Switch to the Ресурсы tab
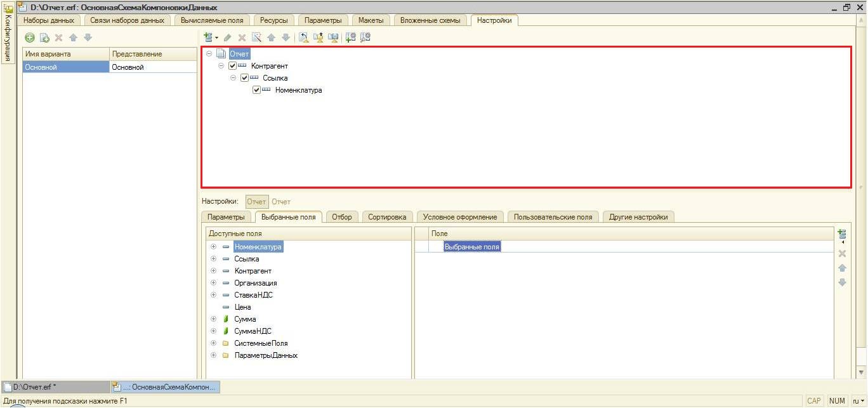This screenshot has height=408, width=868. pos(273,20)
